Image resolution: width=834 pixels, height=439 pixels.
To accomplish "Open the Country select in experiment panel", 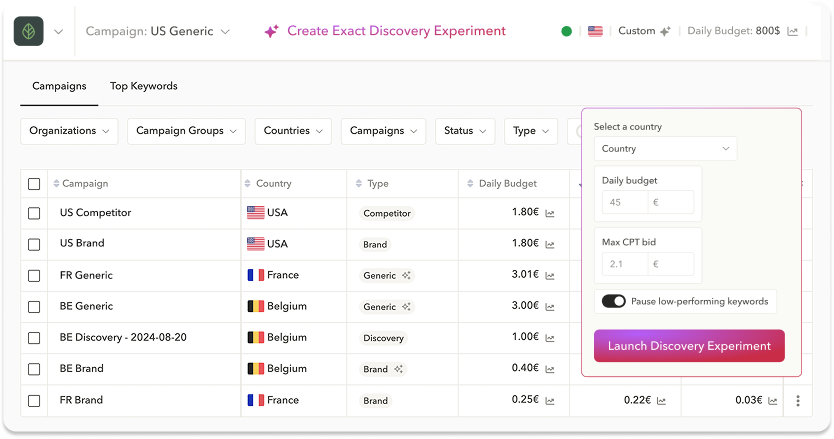I will (665, 149).
